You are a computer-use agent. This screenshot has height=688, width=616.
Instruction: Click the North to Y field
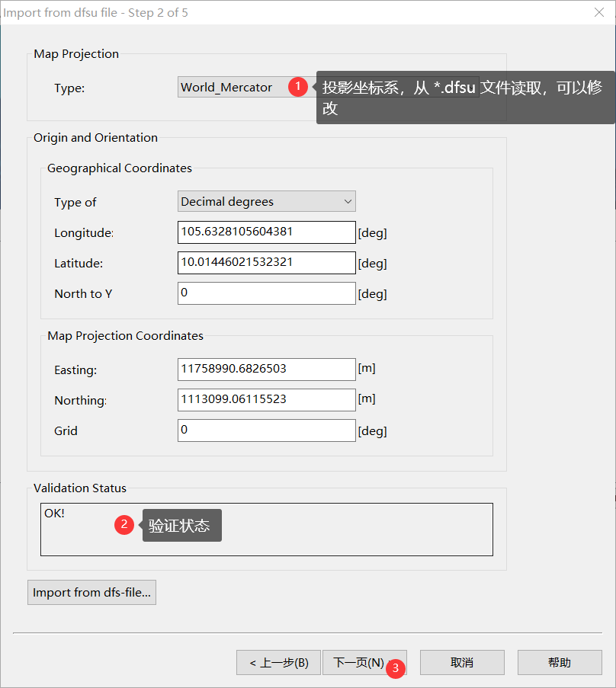coord(267,293)
